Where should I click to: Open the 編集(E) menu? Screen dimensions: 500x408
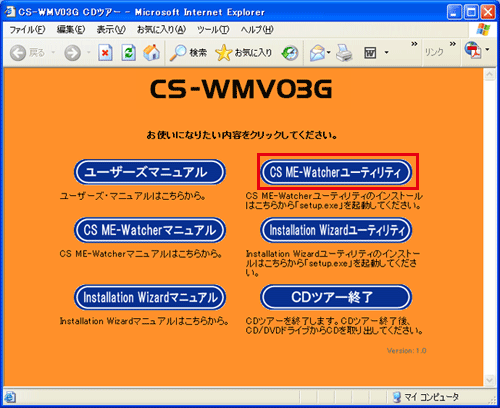[x=71, y=30]
